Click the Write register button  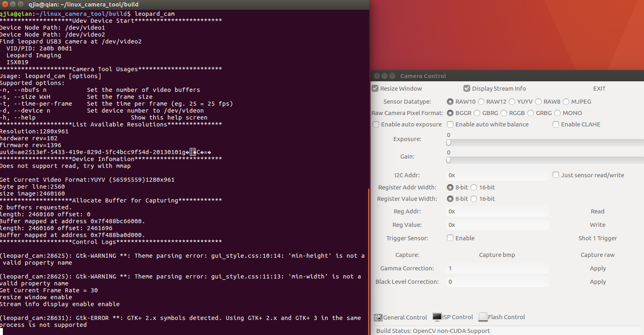click(597, 225)
